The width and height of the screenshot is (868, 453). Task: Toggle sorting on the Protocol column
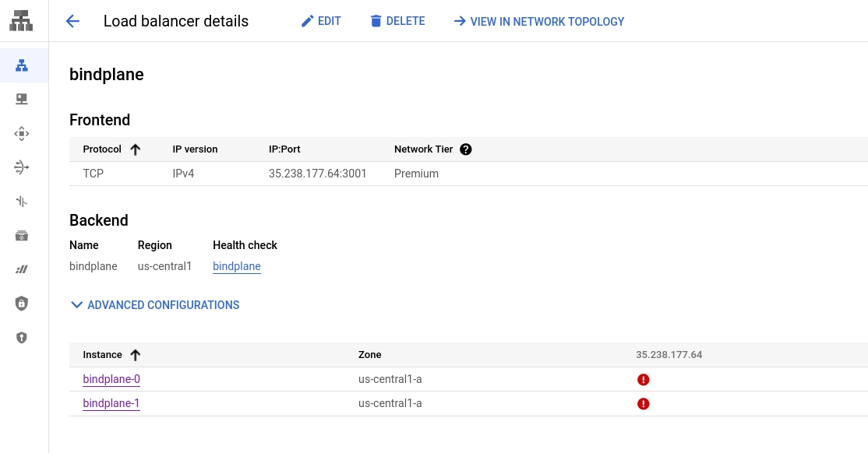pos(134,149)
